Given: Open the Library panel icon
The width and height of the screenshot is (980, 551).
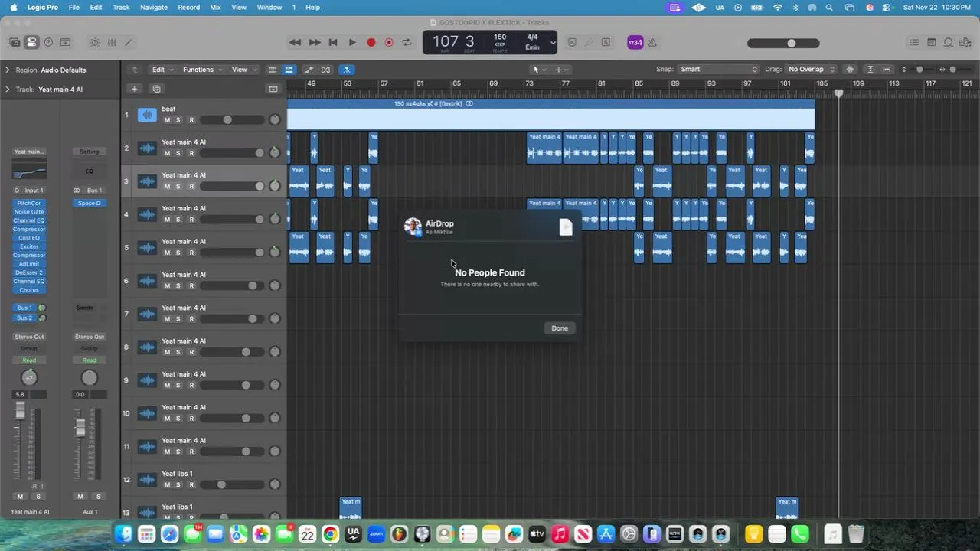Looking at the screenshot, I should pyautogui.click(x=15, y=42).
